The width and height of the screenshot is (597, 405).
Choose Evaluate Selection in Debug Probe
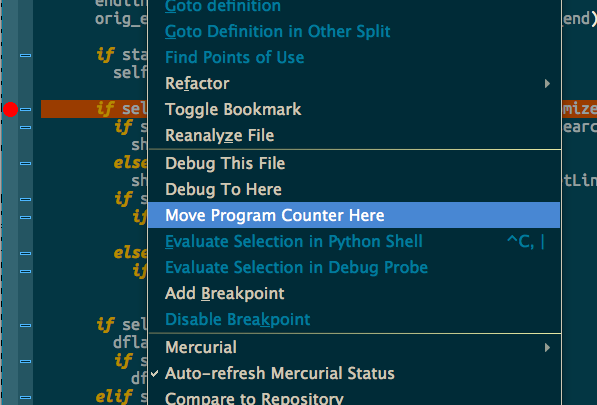point(354,267)
